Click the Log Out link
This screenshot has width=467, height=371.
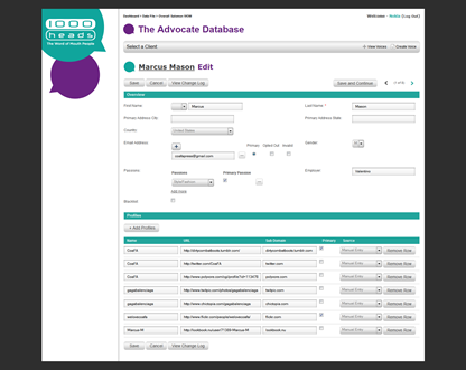coord(411,16)
